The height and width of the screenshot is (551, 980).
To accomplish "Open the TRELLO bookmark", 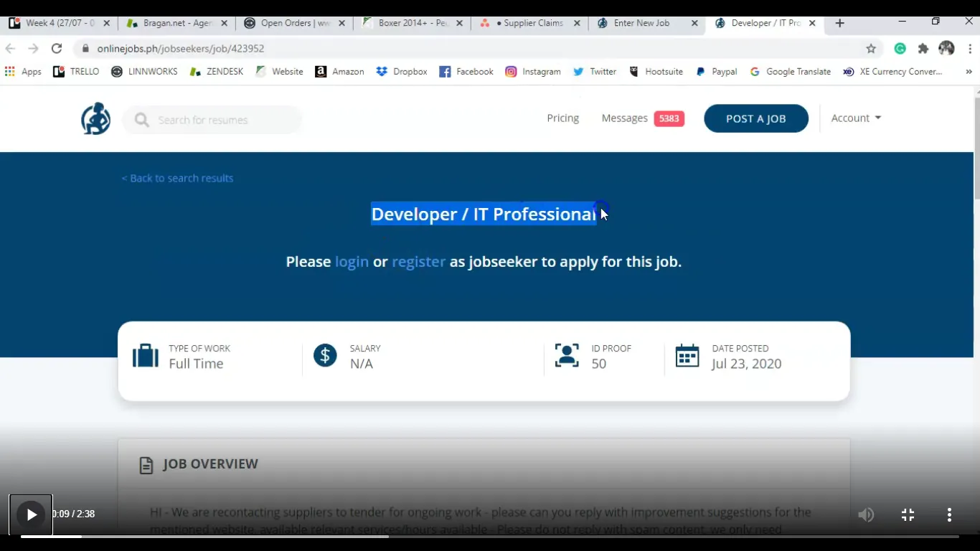I will [x=76, y=72].
